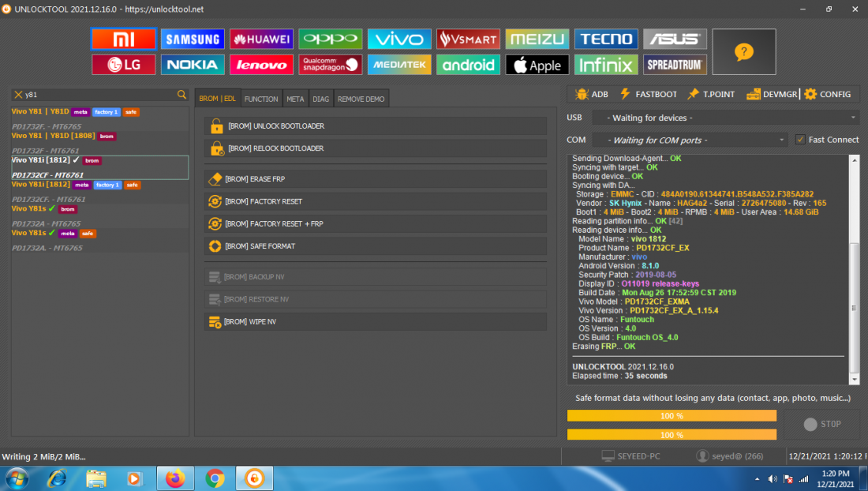Pick the Infinix brand tile
The image size is (868, 491).
[606, 64]
